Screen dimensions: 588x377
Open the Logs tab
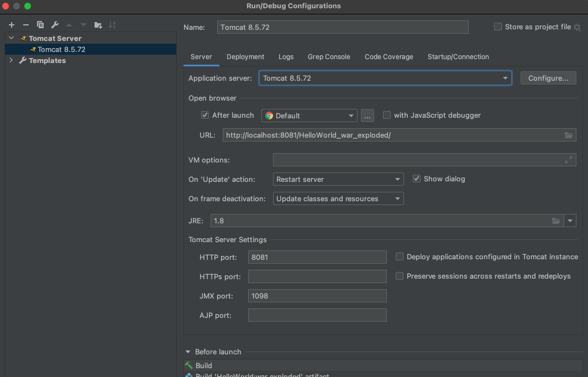[286, 56]
